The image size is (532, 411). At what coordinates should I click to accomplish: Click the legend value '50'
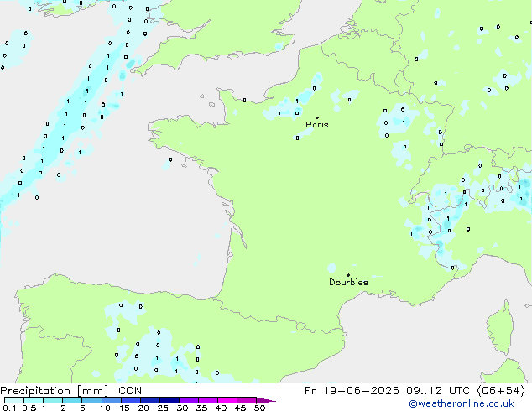[259, 408]
